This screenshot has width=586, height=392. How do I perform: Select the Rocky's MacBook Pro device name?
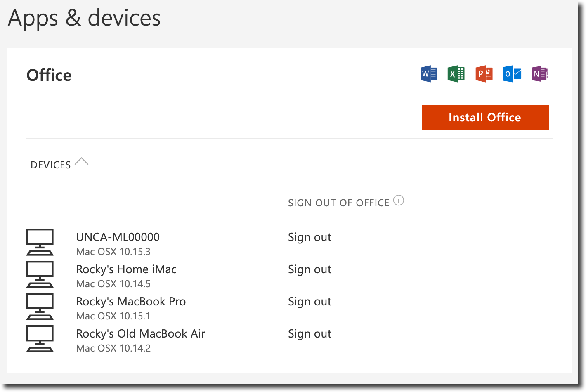tap(131, 302)
